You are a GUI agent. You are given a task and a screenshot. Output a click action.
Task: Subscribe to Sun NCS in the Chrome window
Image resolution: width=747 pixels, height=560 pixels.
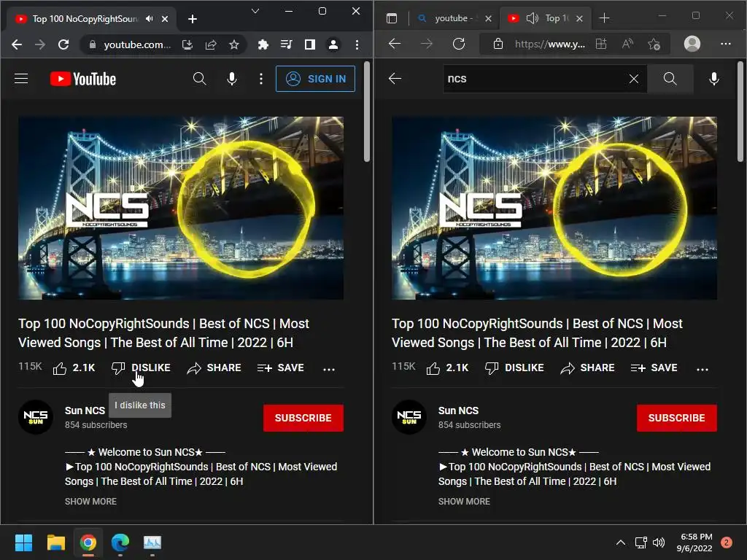click(303, 418)
